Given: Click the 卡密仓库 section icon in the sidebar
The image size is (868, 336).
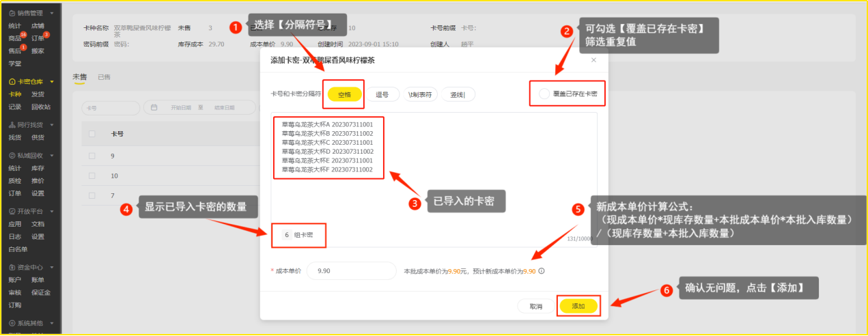Looking at the screenshot, I should (12, 82).
